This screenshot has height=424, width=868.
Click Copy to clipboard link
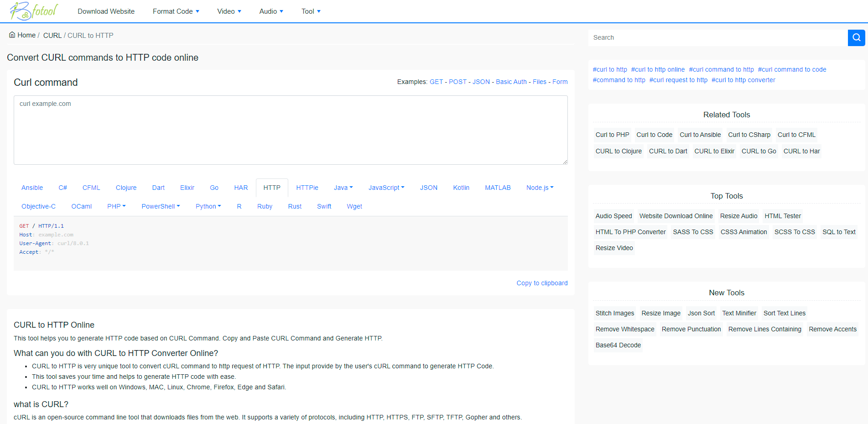[x=542, y=283]
